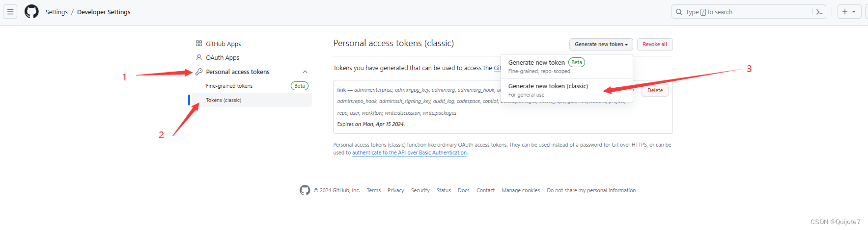This screenshot has width=868, height=230.
Task: Click the OAuth Apps sidebar item
Action: 222,57
